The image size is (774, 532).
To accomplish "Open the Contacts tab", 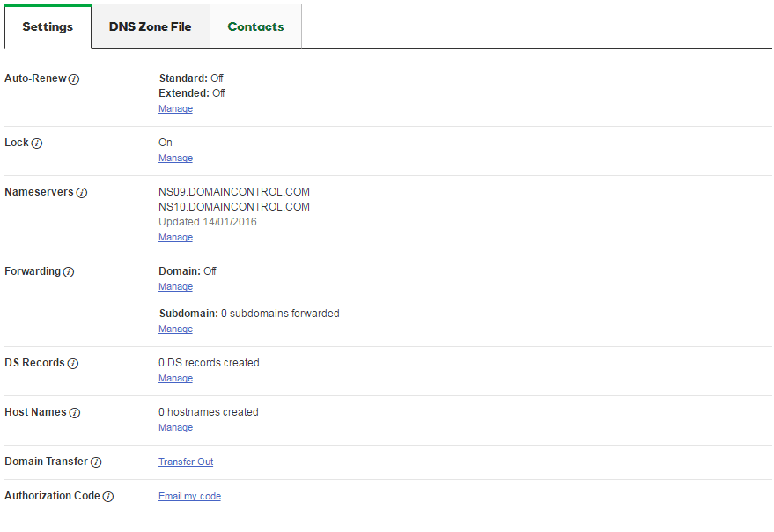I will (255, 26).
